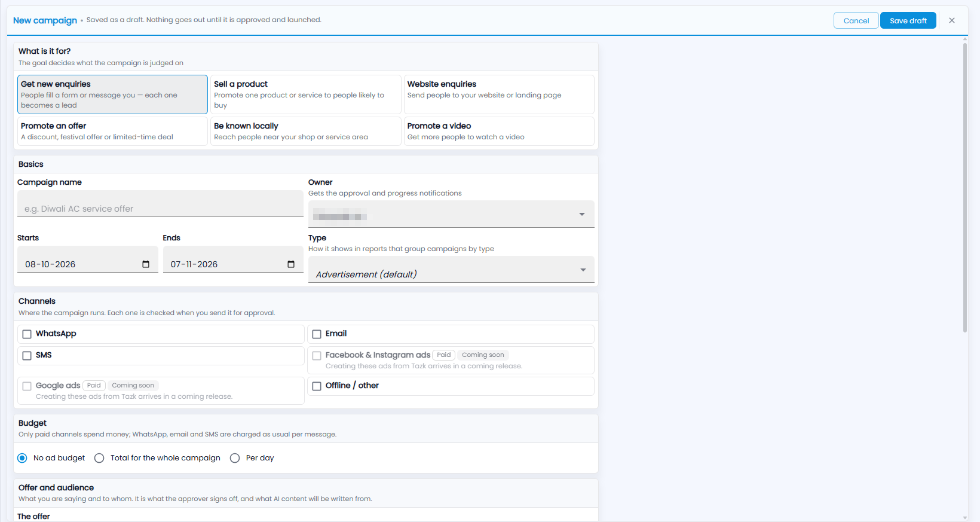Image resolution: width=980 pixels, height=522 pixels.
Task: Enable the SMS channel checkbox
Action: (x=27, y=356)
